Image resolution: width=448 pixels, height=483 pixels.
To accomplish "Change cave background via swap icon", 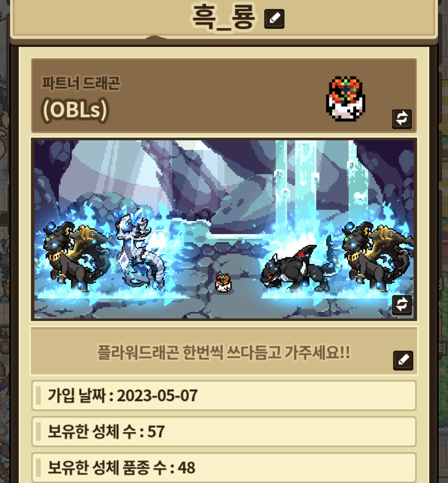I will tap(402, 305).
